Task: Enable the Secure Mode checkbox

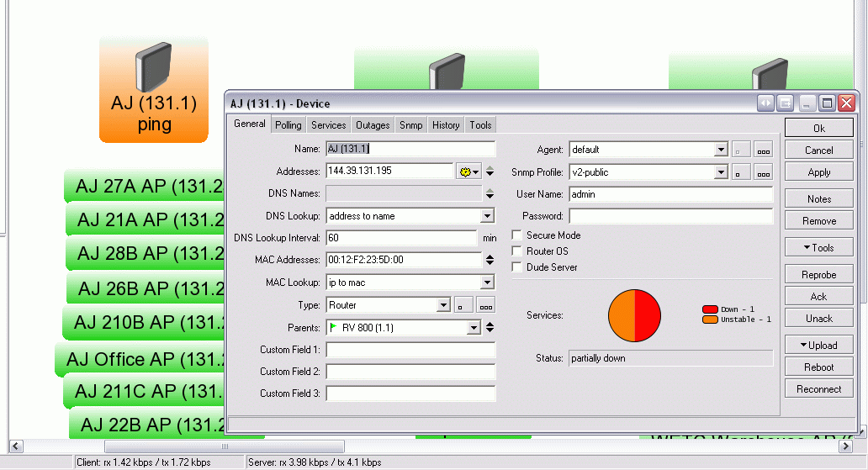Action: pos(517,235)
